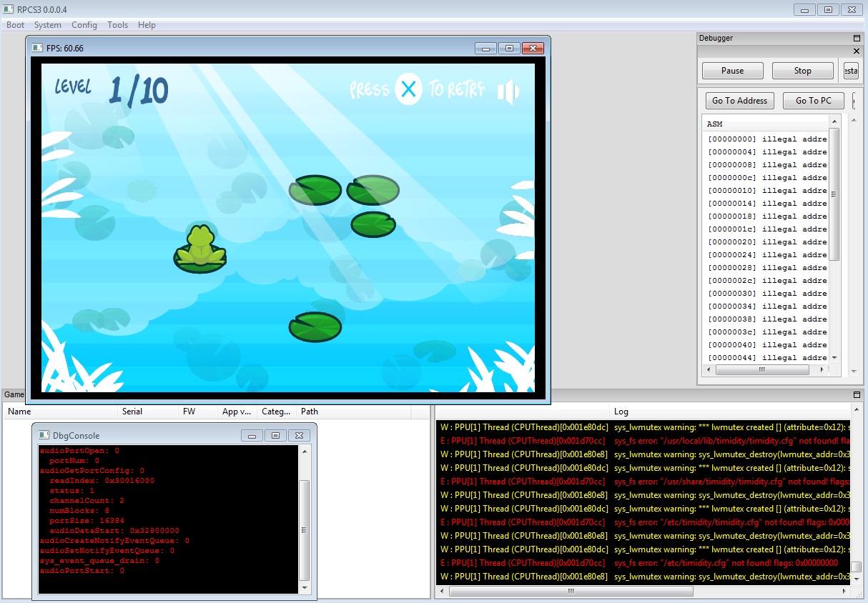Click the Log panel scroll-left arrow

click(442, 592)
